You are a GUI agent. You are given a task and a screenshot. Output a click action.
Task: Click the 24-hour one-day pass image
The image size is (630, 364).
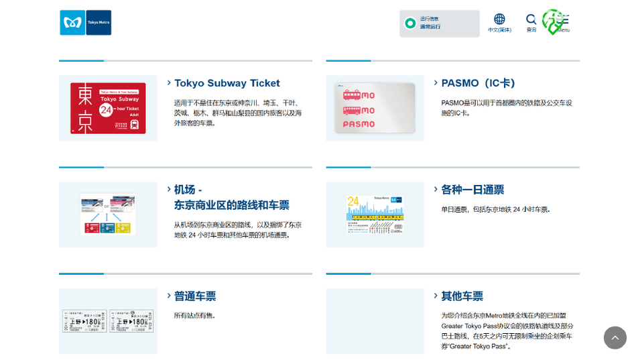click(375, 215)
